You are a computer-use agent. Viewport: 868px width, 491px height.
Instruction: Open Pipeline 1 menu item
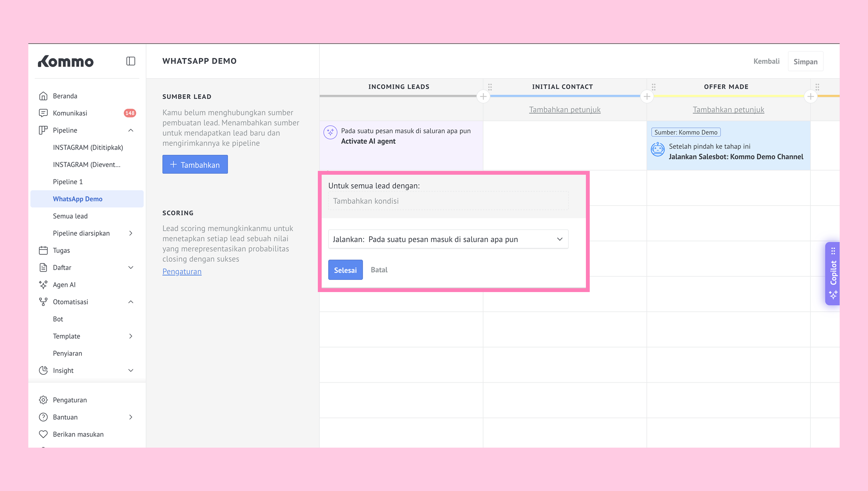[68, 182]
